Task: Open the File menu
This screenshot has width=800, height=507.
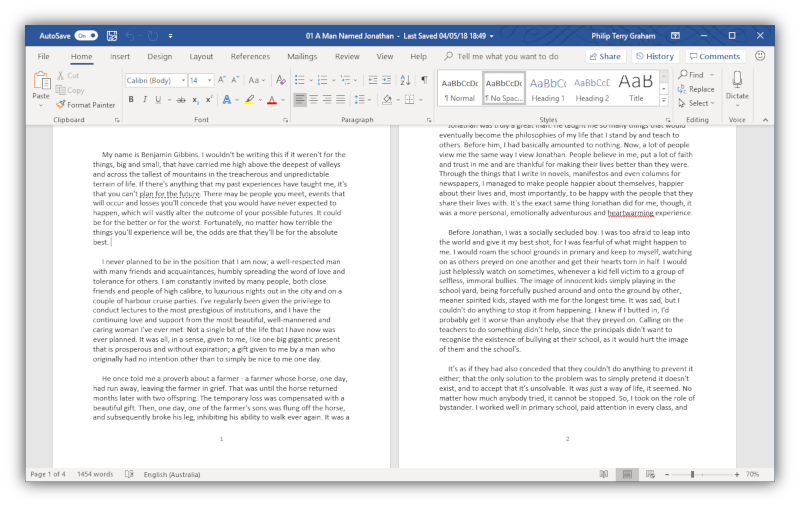Action: coord(43,57)
